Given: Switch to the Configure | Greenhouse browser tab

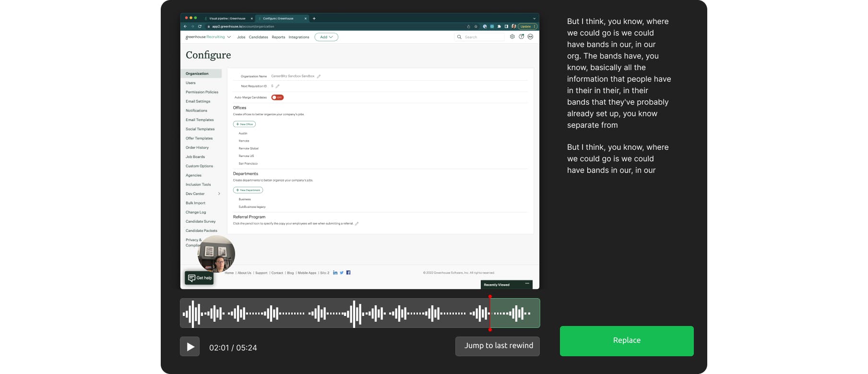Looking at the screenshot, I should tap(282, 19).
